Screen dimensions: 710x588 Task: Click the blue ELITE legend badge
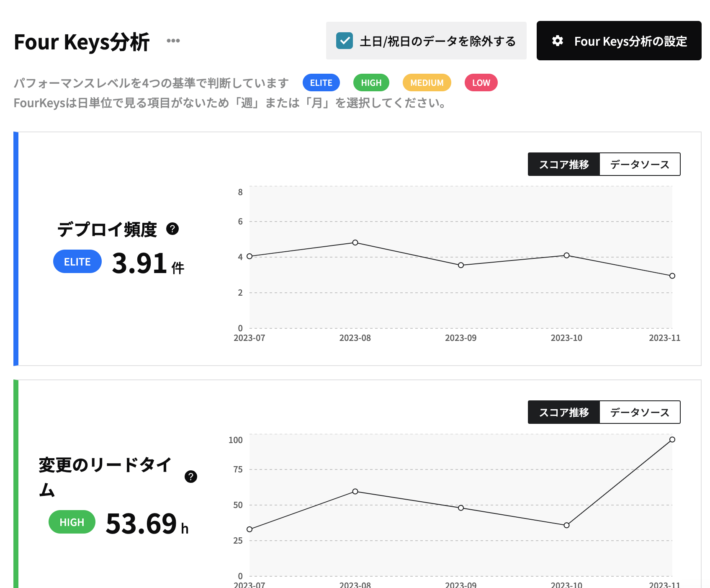321,83
